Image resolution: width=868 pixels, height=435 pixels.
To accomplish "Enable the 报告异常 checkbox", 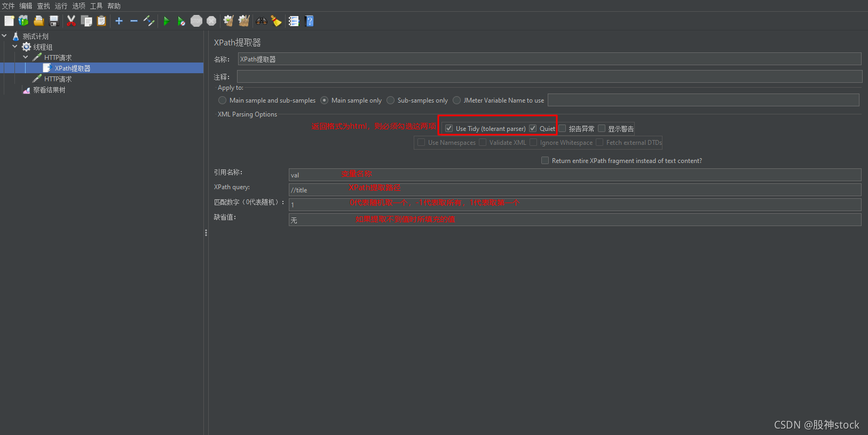I will click(x=562, y=128).
